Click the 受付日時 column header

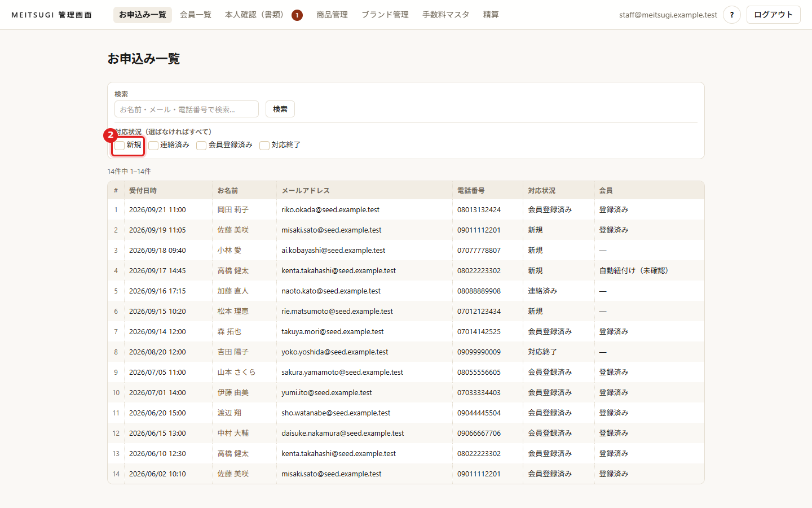pos(143,191)
